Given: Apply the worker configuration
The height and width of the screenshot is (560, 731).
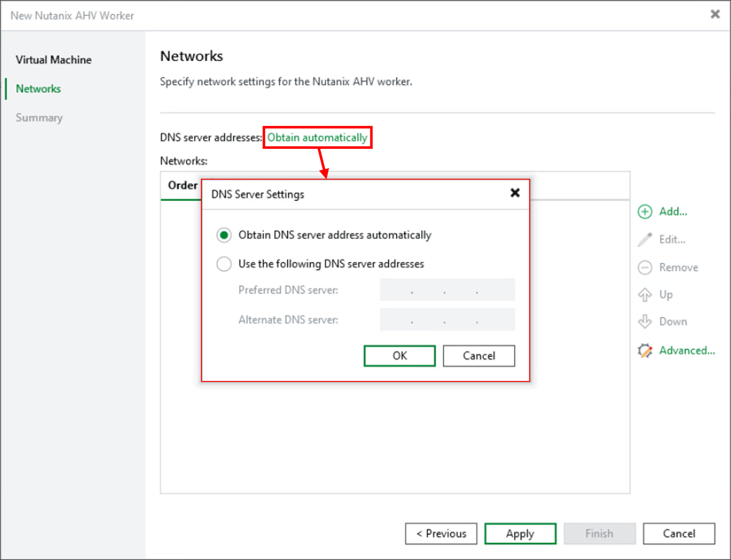Looking at the screenshot, I should tap(520, 533).
